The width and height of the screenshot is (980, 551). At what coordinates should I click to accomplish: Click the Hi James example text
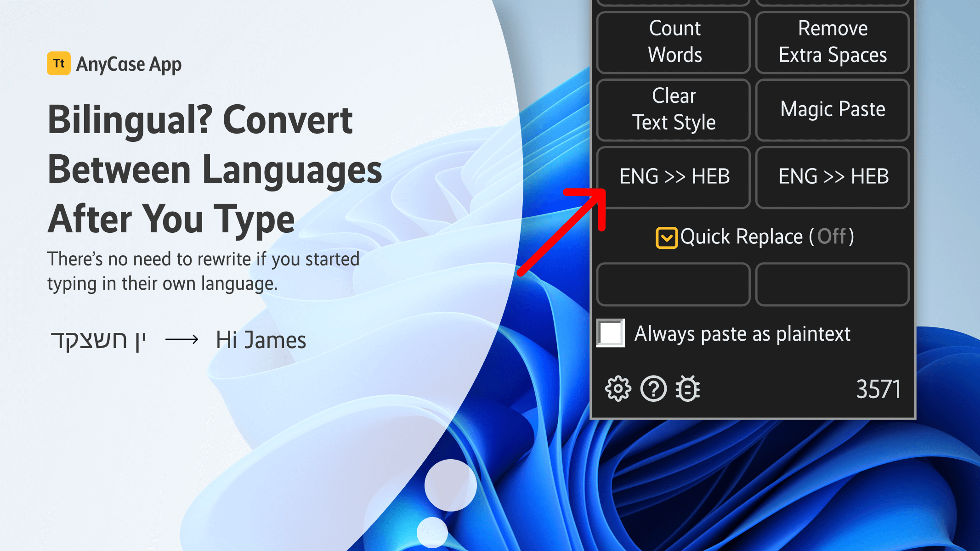(x=261, y=340)
